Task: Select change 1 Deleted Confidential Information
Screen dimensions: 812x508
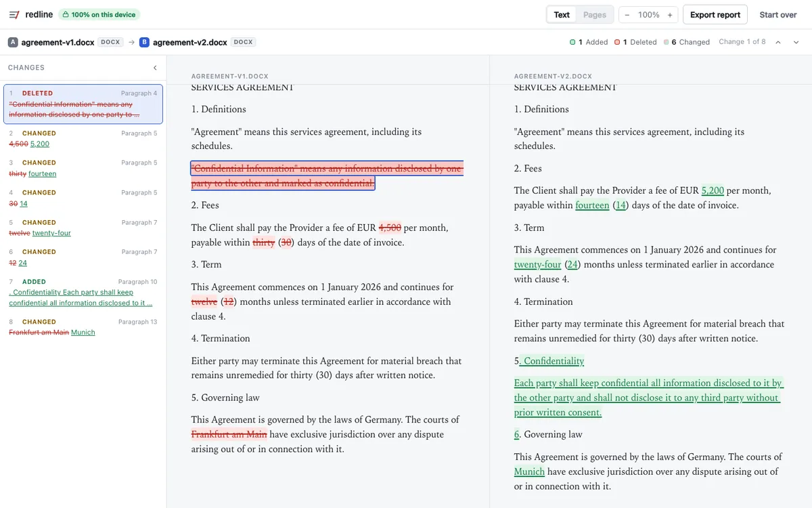Action: click(x=83, y=104)
